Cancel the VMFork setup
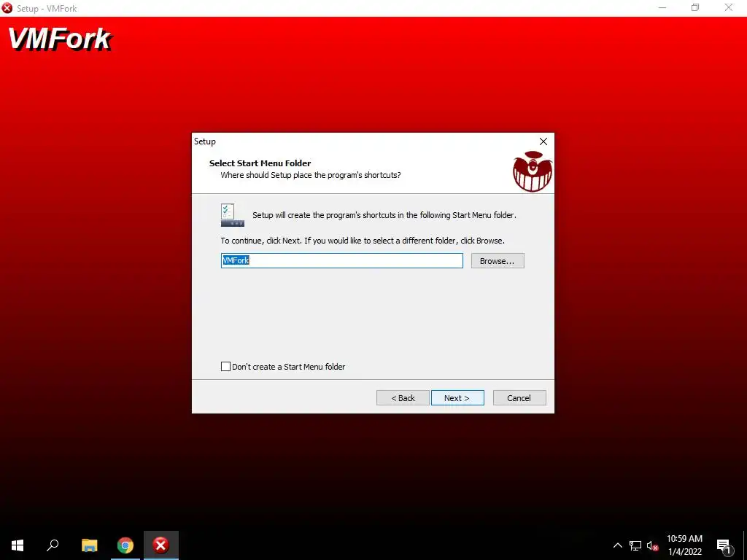This screenshot has width=747, height=560. click(x=519, y=397)
